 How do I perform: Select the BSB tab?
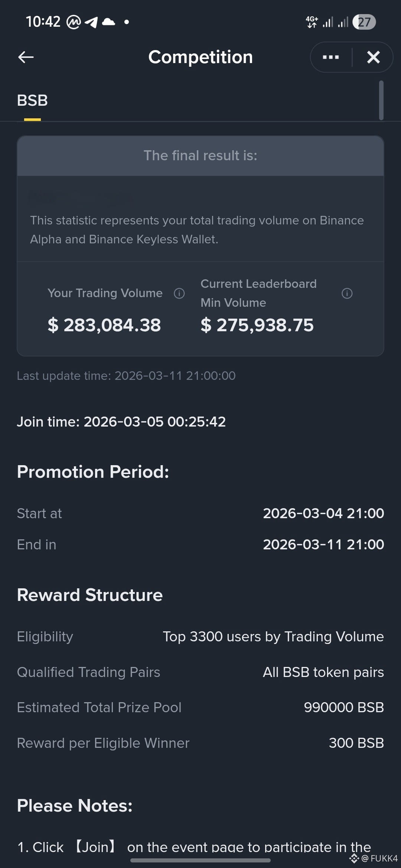pyautogui.click(x=32, y=101)
